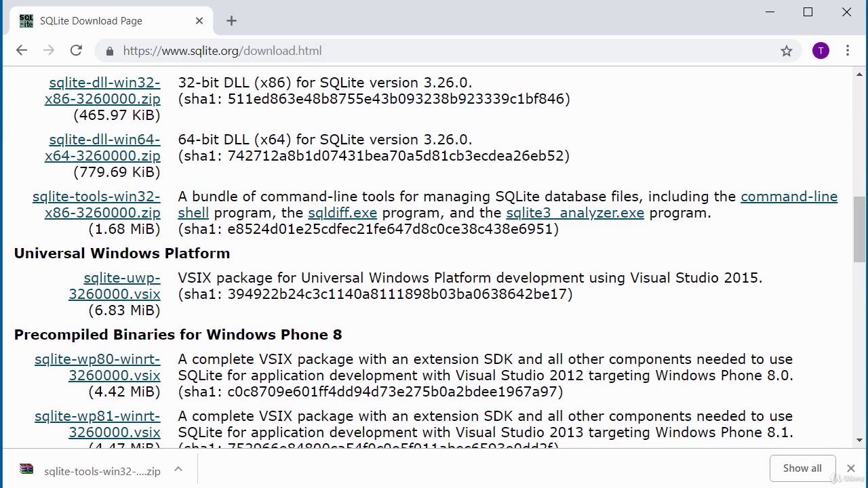Open the Chrome three-dot menu
The width and height of the screenshot is (868, 488).
point(848,50)
